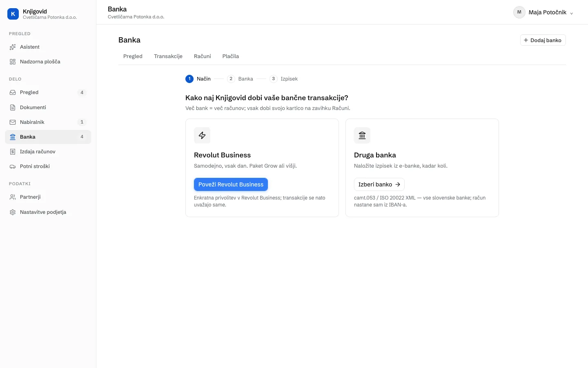Click the Pregled inbox icon in sidebar
Image resolution: width=588 pixels, height=368 pixels.
pyautogui.click(x=13, y=92)
